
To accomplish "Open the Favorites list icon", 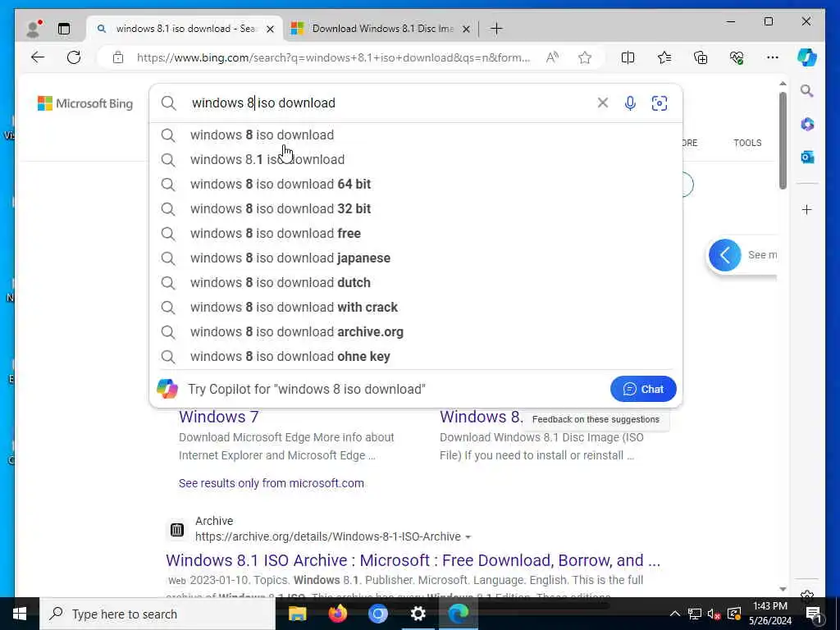I will click(664, 57).
